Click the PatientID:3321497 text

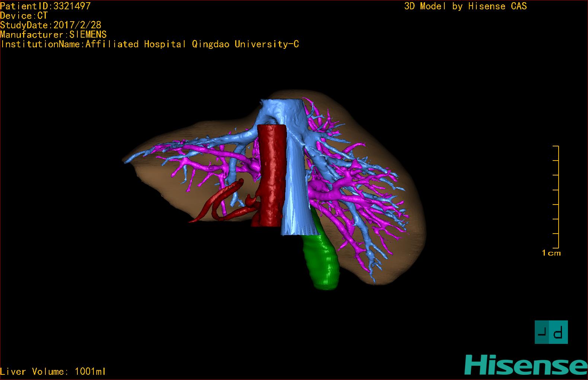45,6
